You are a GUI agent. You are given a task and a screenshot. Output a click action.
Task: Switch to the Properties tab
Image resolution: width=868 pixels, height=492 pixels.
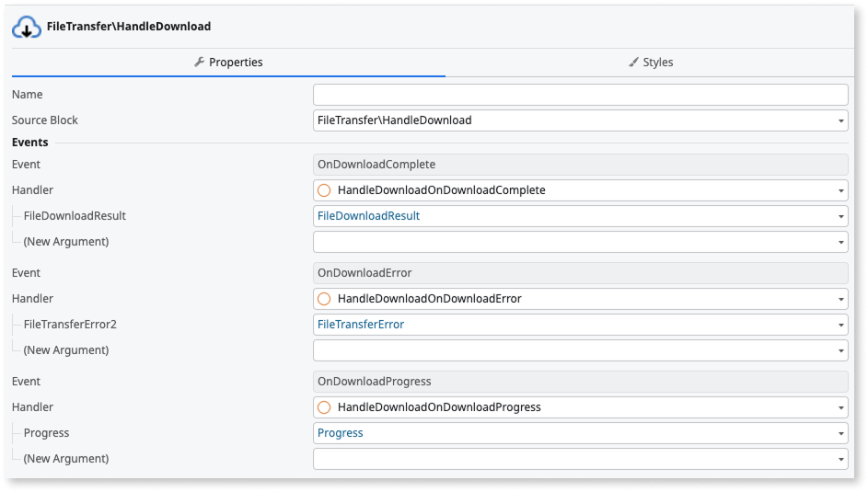(x=228, y=63)
